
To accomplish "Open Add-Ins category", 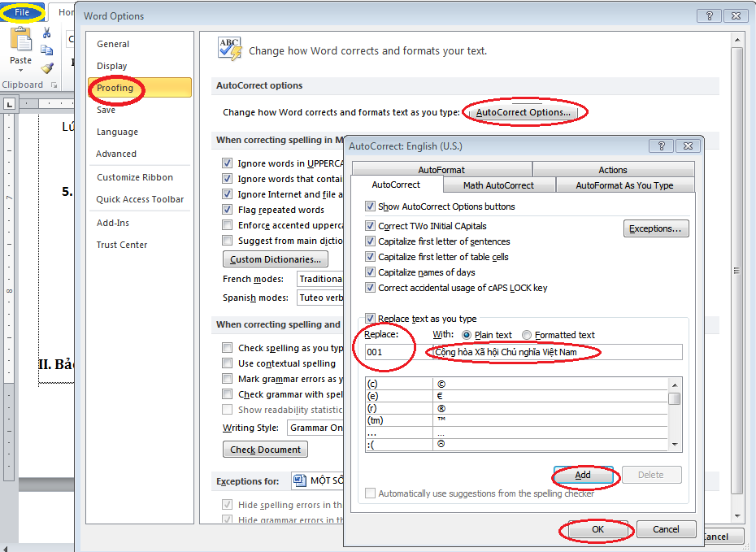I will [113, 223].
